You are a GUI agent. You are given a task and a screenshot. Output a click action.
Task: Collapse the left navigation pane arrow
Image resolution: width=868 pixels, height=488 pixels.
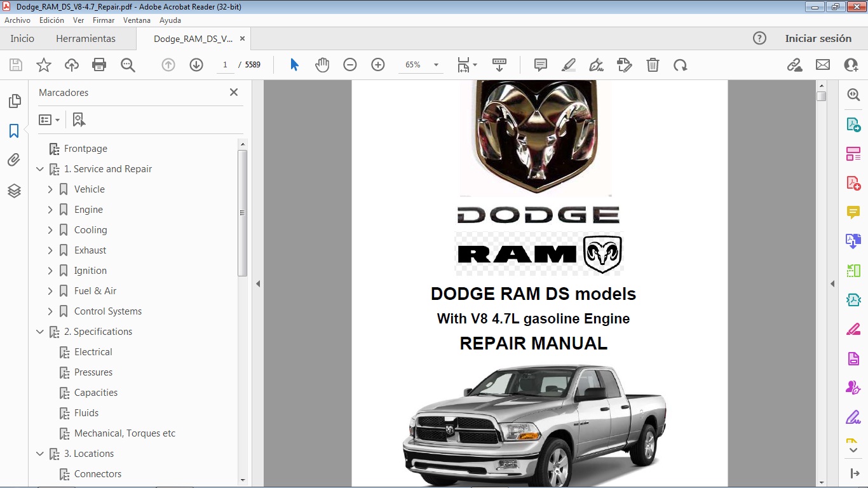(258, 284)
